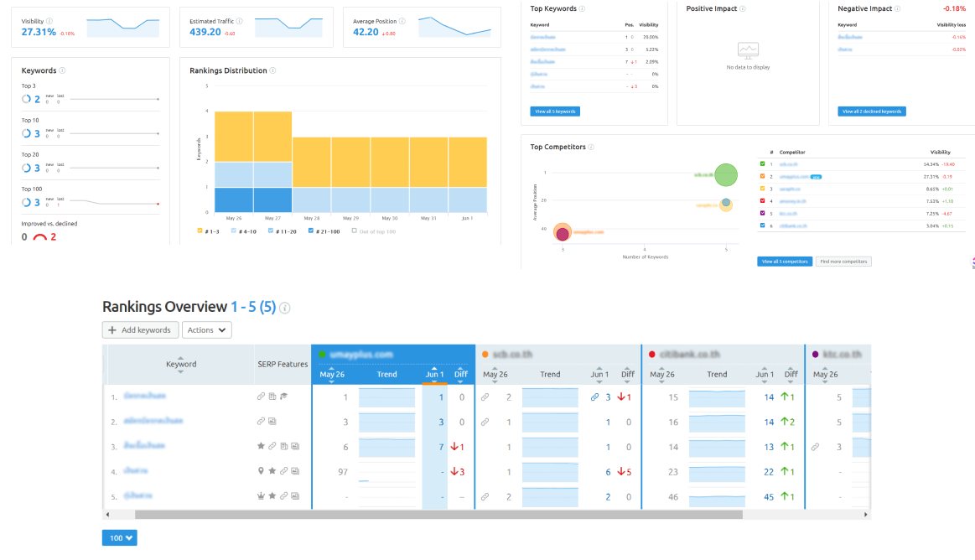Toggle the #1-3 legend checkbox
The width and height of the screenshot is (975, 560).
click(200, 231)
